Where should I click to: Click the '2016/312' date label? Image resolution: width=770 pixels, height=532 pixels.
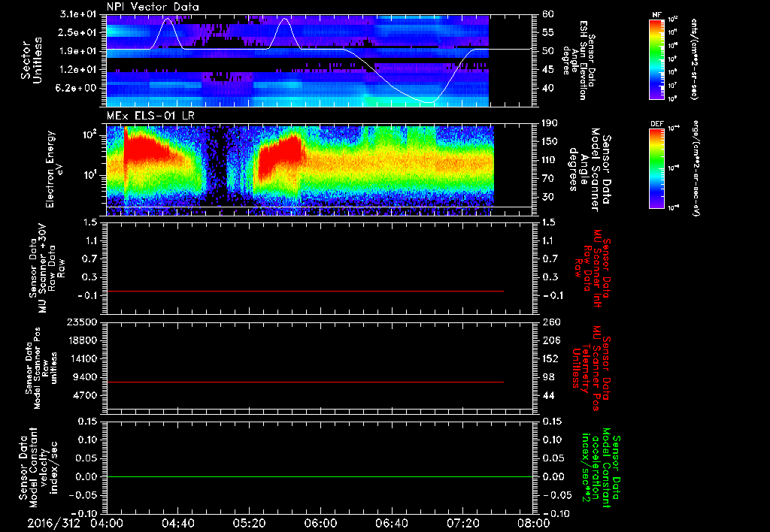(x=53, y=523)
